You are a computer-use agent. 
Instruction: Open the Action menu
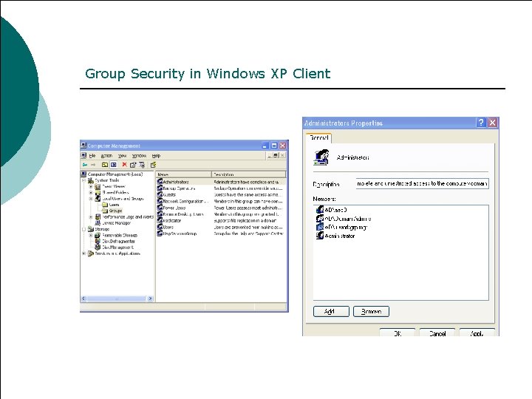tap(106, 156)
